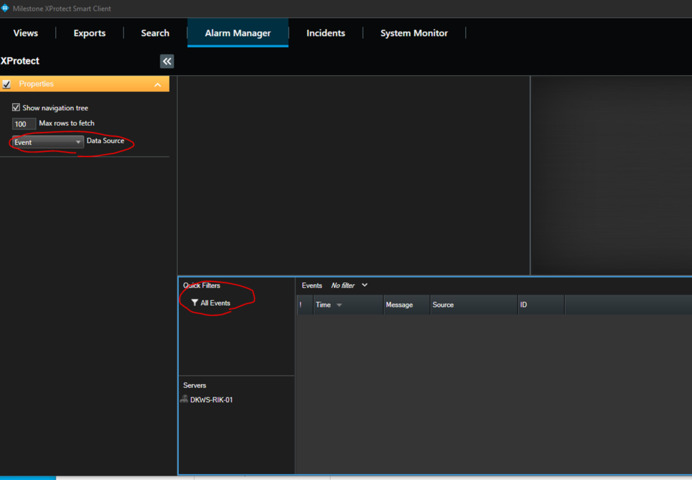Collapse the Properties panel with the up chevron
Image resolution: width=692 pixels, height=480 pixels.
pos(157,85)
